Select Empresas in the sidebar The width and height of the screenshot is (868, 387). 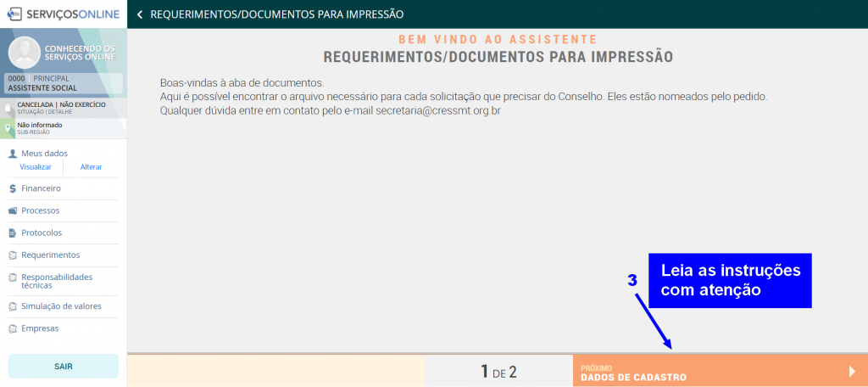coord(40,328)
